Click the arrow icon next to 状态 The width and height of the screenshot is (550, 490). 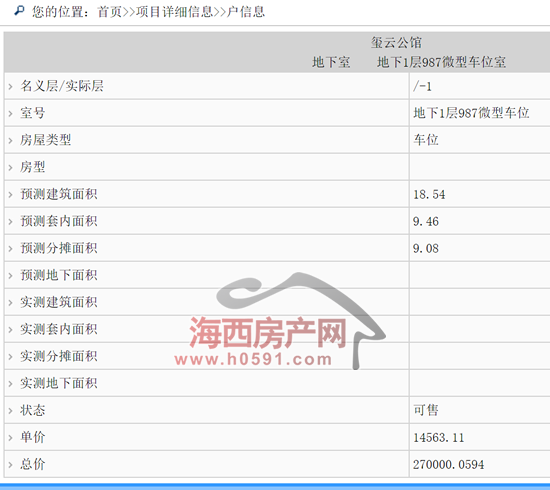click(11, 410)
